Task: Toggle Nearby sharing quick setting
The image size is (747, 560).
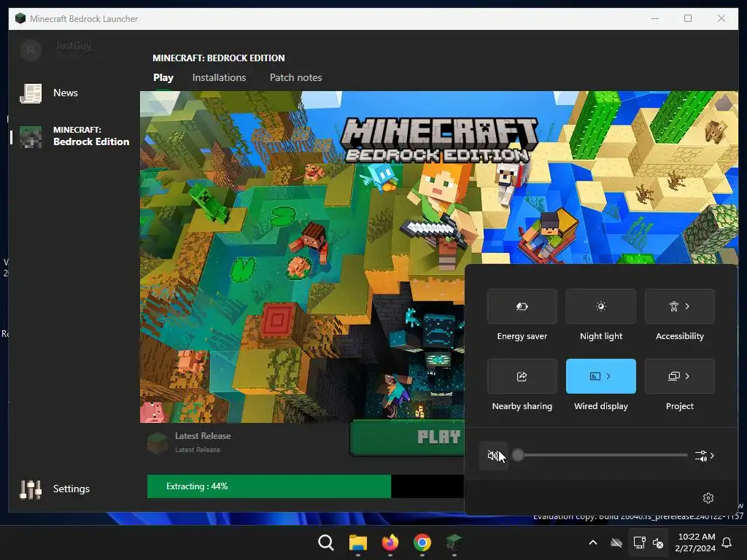Action: point(522,376)
